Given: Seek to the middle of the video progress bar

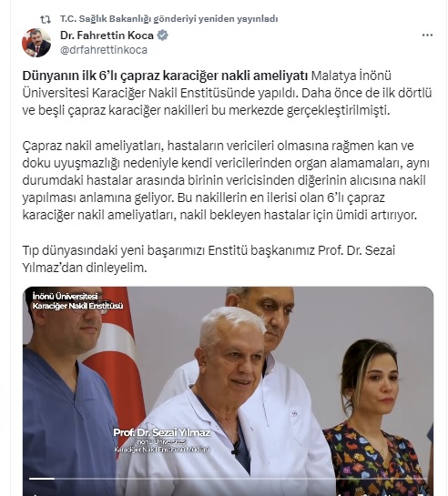Looking at the screenshot, I should click(x=228, y=479).
